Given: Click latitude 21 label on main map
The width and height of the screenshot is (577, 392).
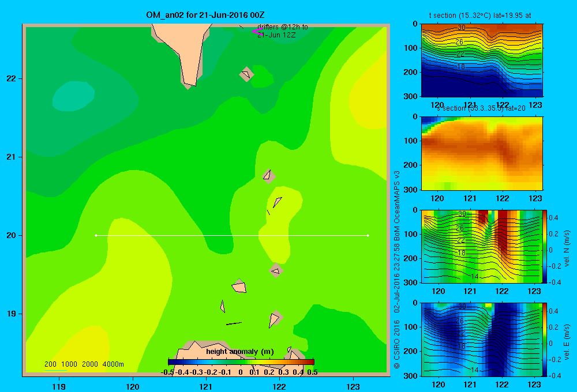Looking at the screenshot, I should point(12,157).
